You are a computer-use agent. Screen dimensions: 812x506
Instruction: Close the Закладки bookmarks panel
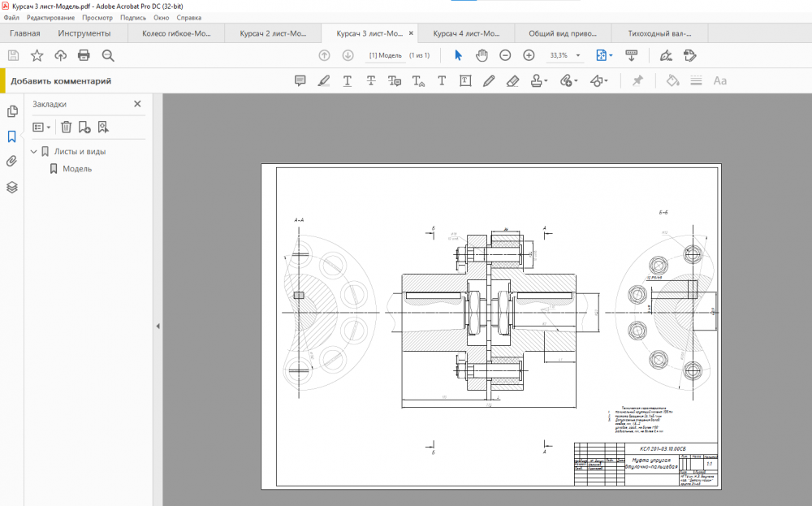click(137, 104)
